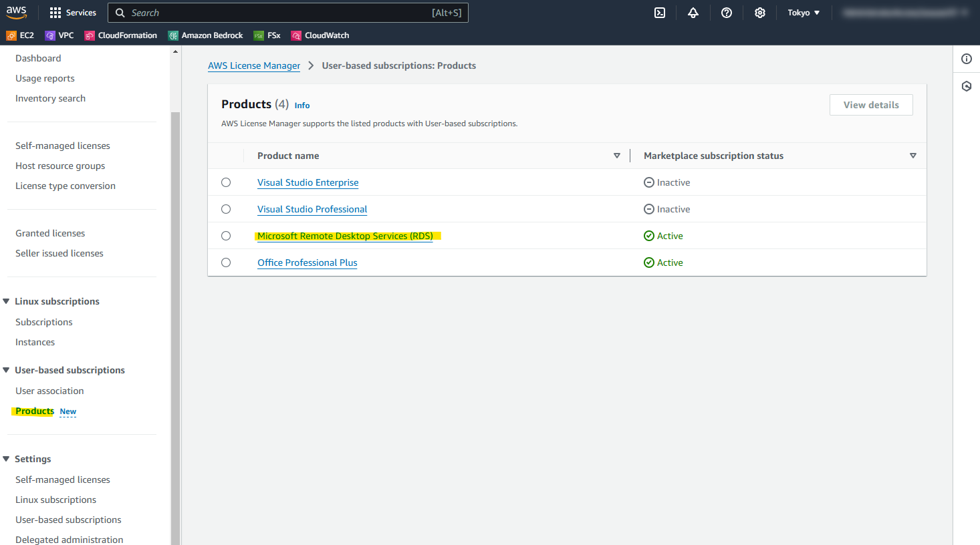Click the Inactive status icon for Visual Studio Enterprise
This screenshot has height=545, width=980.
[x=648, y=182]
